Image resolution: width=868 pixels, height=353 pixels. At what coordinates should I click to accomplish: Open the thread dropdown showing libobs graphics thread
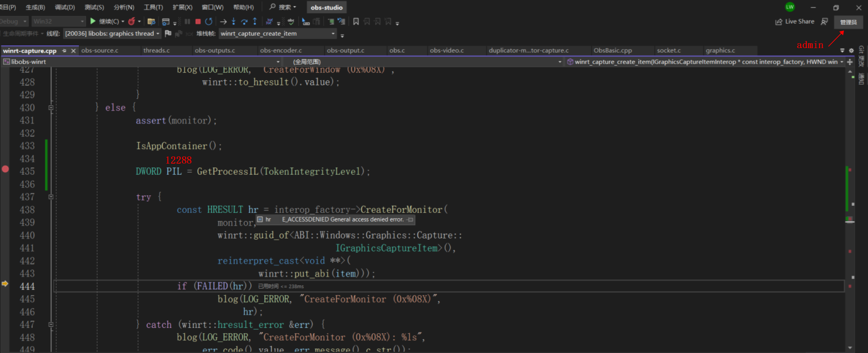[x=113, y=33]
